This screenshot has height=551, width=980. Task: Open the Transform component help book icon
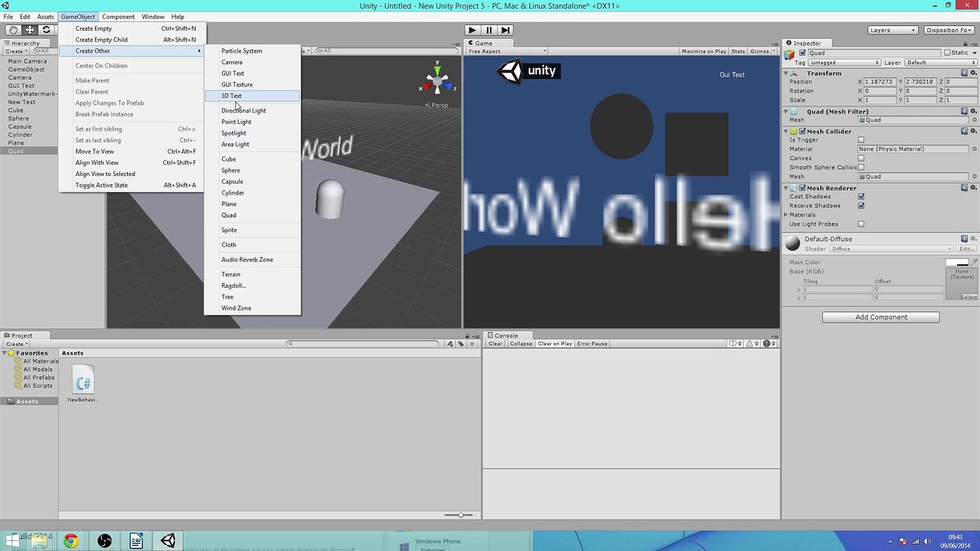[x=965, y=73]
